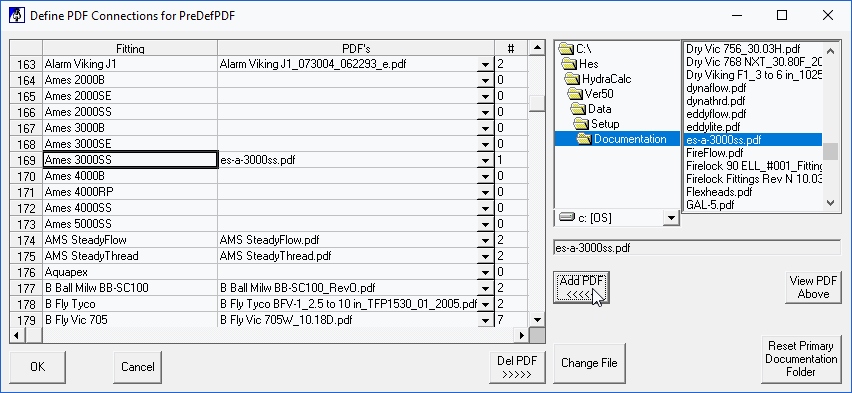852x393 pixels.
Task: Select Dry Vic 768 NXT file in list
Action: (754, 61)
